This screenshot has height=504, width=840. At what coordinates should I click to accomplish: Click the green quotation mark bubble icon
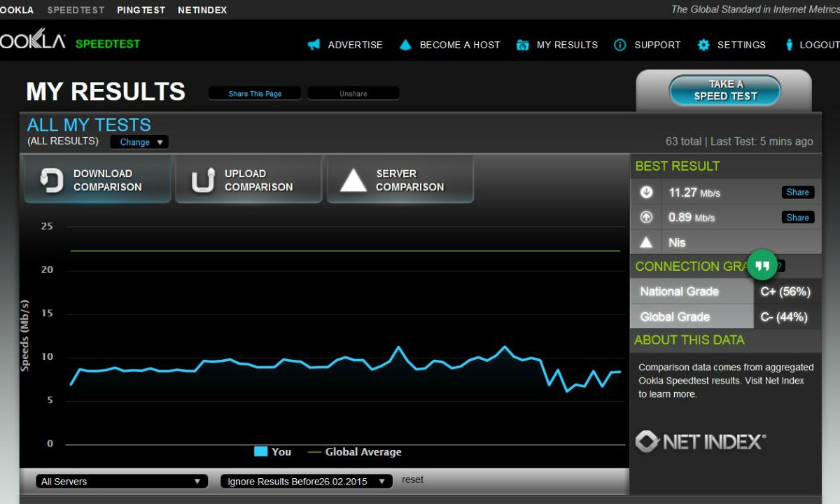[762, 265]
